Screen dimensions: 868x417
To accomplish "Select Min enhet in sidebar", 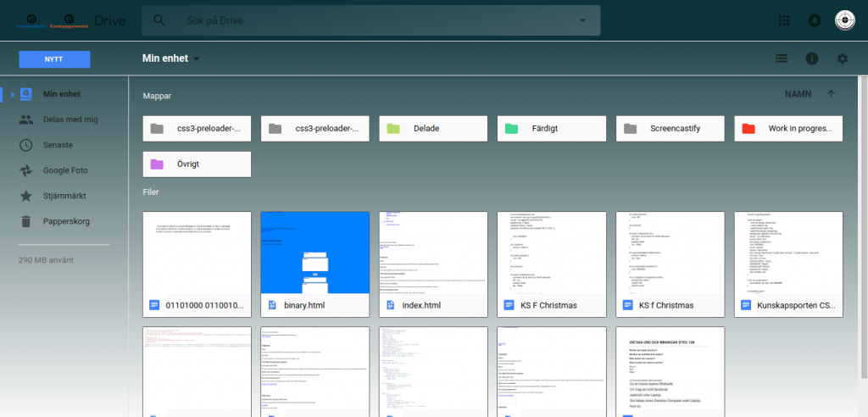I will (61, 94).
